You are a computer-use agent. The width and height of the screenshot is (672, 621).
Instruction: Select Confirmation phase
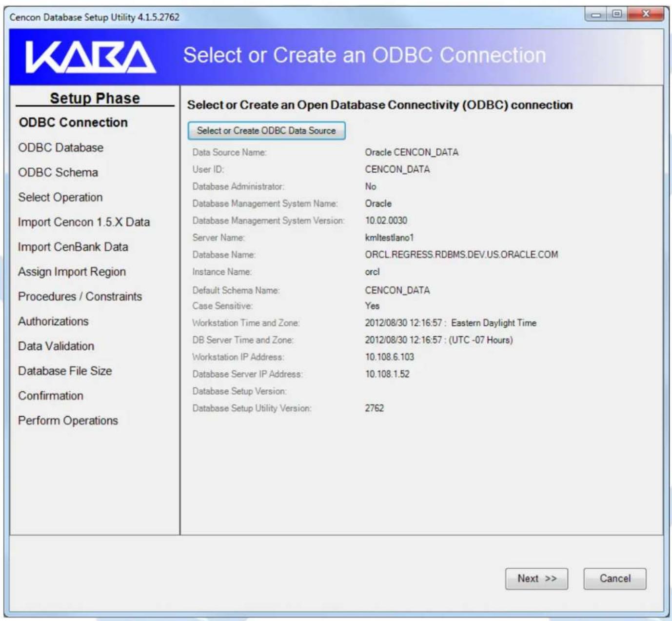click(x=51, y=396)
